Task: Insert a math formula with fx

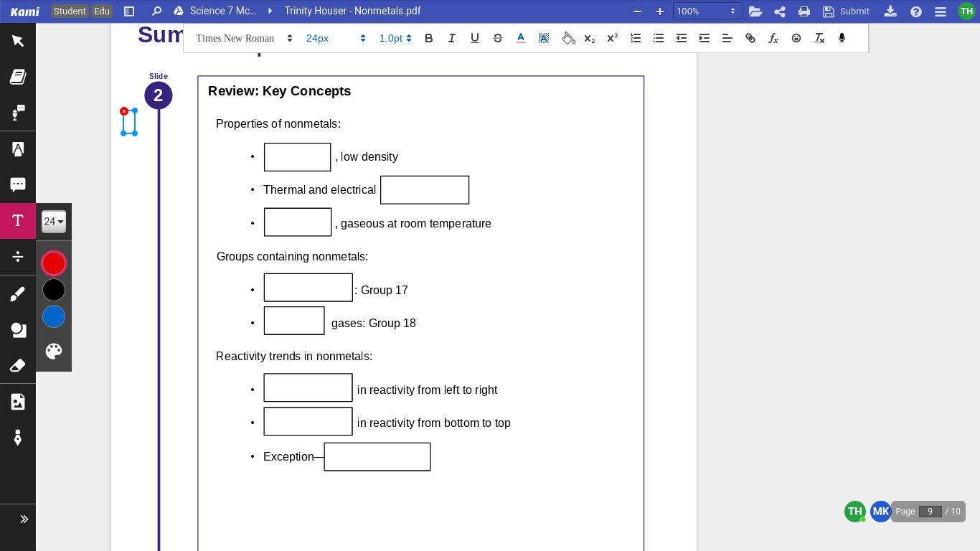Action: [x=773, y=38]
